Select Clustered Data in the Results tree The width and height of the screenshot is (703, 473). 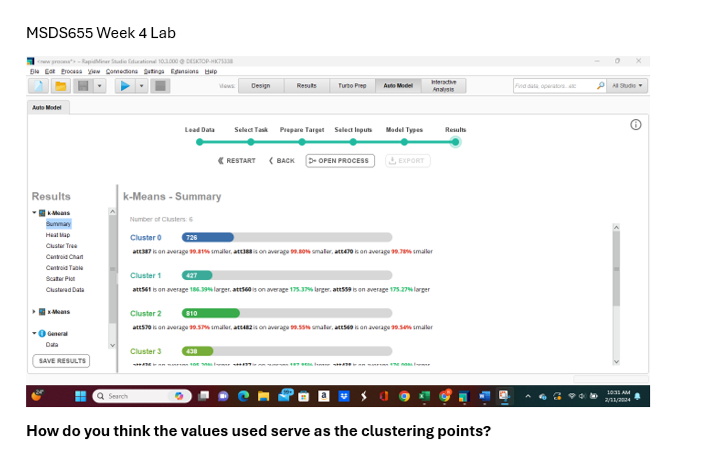point(65,290)
